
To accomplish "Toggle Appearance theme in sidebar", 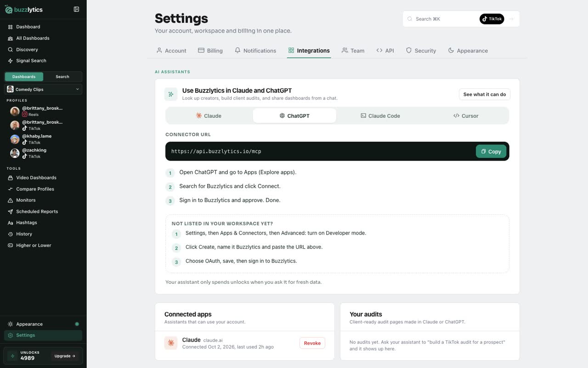I will (x=43, y=324).
